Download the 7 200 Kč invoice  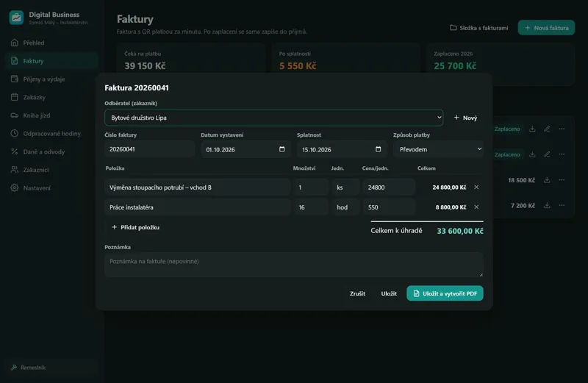coord(547,205)
